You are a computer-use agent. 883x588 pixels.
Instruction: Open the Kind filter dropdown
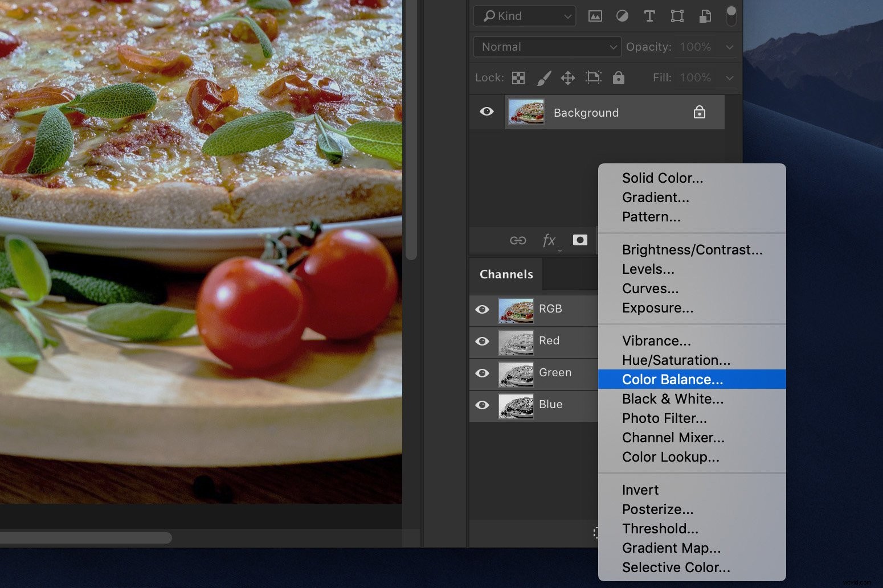tap(524, 16)
